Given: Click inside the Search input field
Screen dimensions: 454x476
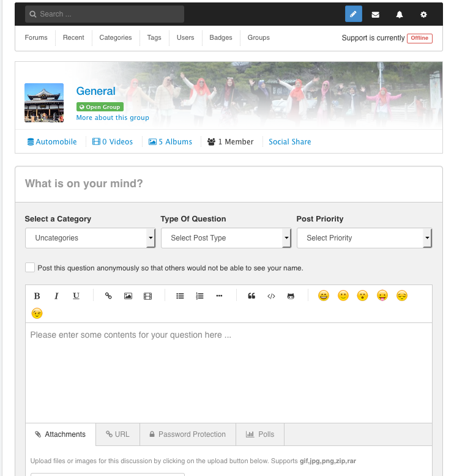Looking at the screenshot, I should (105, 14).
